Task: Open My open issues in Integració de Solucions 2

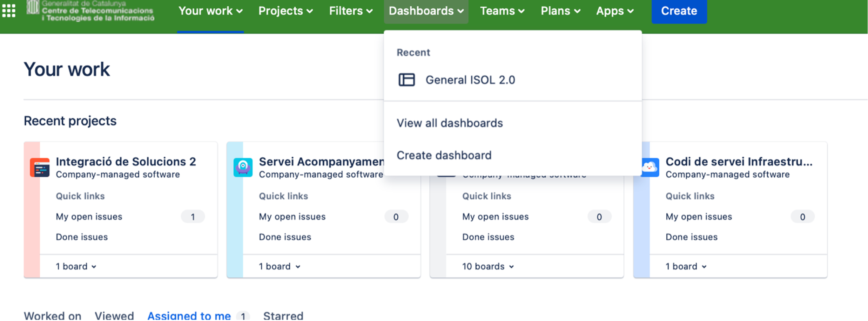Action: point(89,217)
